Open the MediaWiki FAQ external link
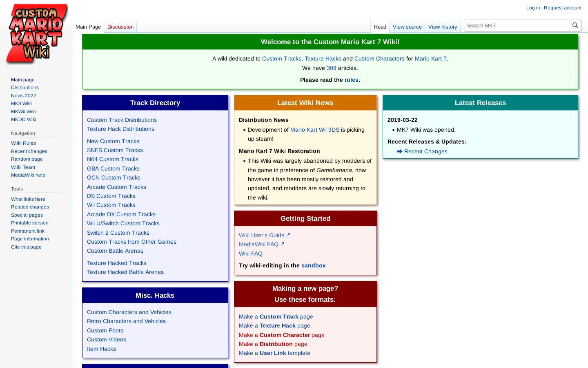 click(261, 244)
